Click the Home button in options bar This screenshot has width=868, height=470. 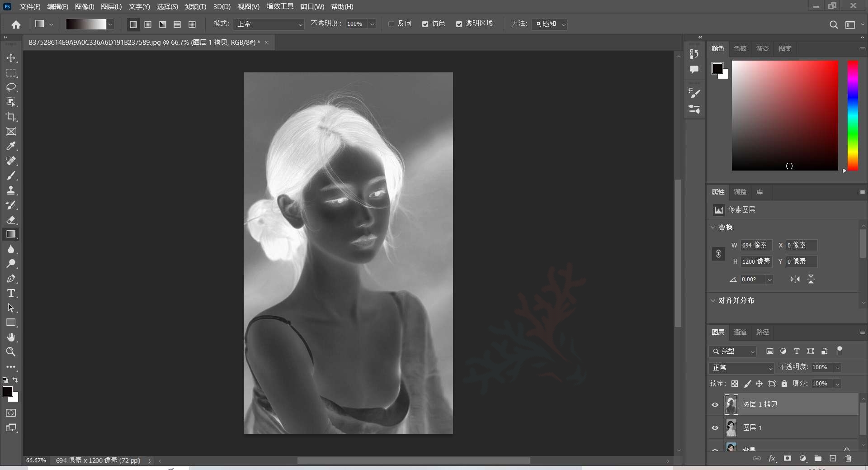pos(16,24)
